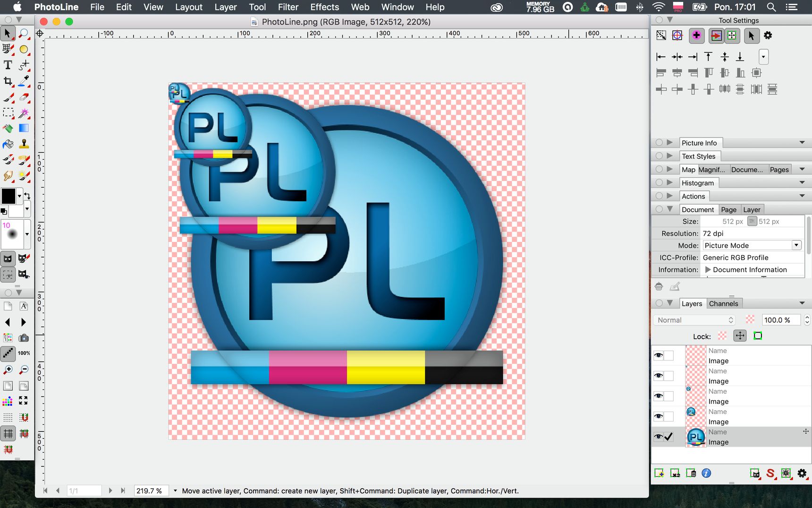Select the bottom layer PL thumbnail

(x=695, y=437)
